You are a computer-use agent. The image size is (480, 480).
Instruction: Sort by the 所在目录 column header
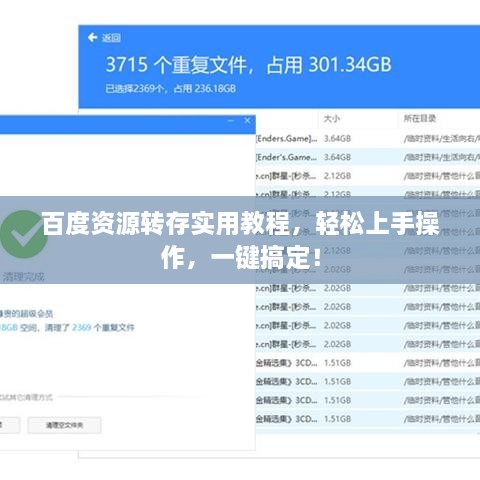[x=420, y=119]
